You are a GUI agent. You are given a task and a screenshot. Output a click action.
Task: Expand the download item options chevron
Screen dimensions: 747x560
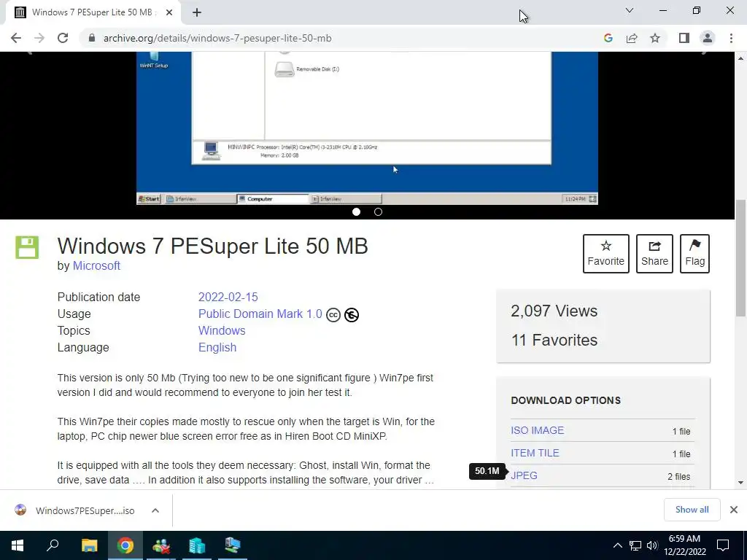pyautogui.click(x=155, y=510)
